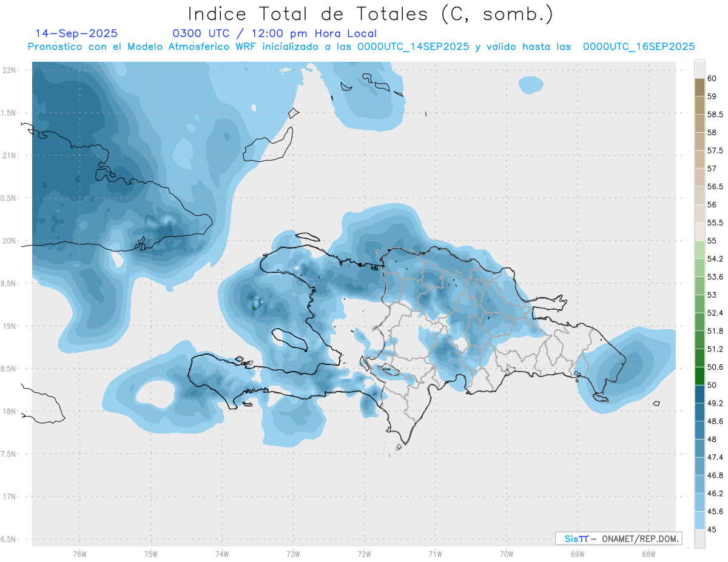This screenshot has height=562, width=728.
Task: Click the longitude label 73W
Action: [x=293, y=554]
